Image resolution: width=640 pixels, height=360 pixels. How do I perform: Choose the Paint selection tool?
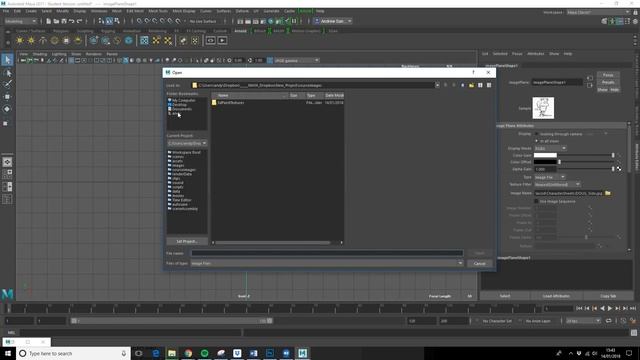[x=7, y=84]
